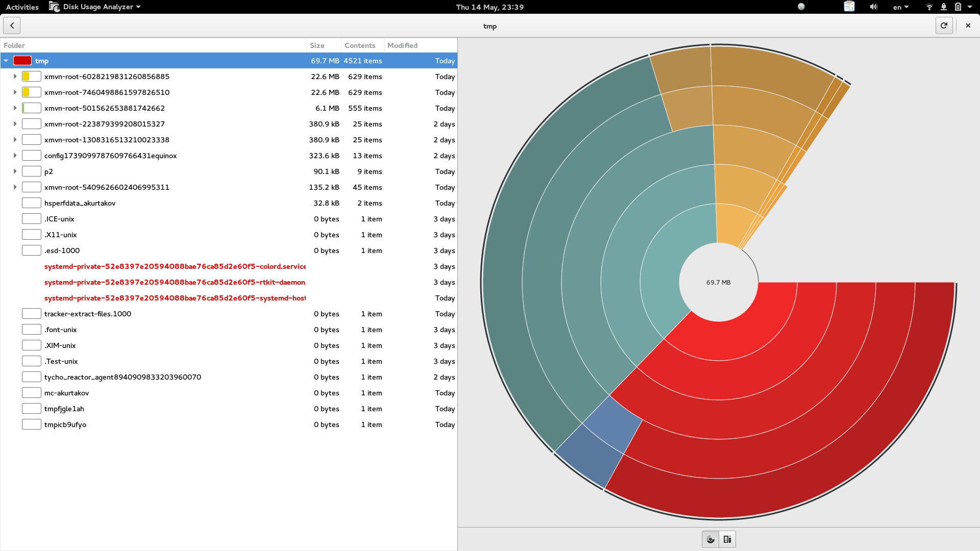This screenshot has height=551, width=980.
Task: Expand xmvn-root-501562653881742662 folder
Action: click(15, 108)
